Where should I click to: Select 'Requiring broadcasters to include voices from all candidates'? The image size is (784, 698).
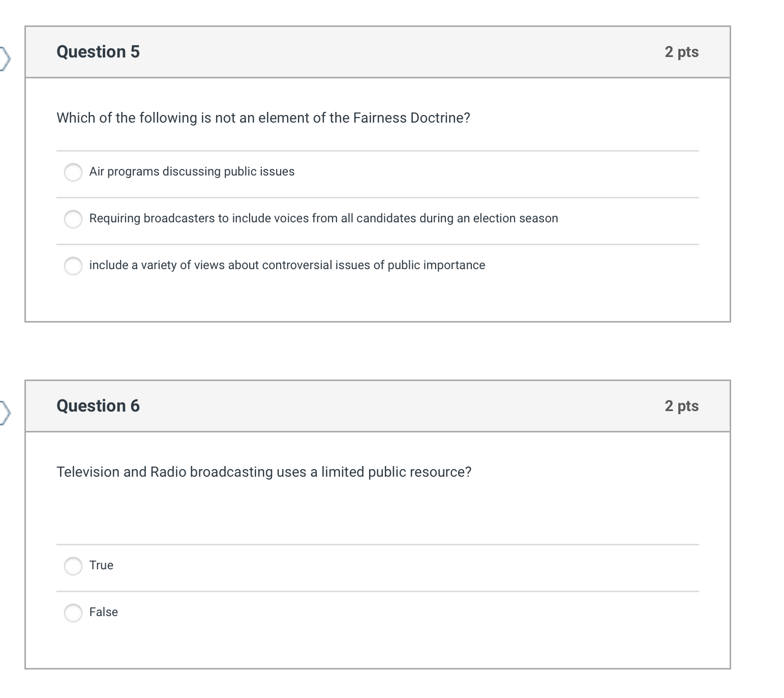73,220
